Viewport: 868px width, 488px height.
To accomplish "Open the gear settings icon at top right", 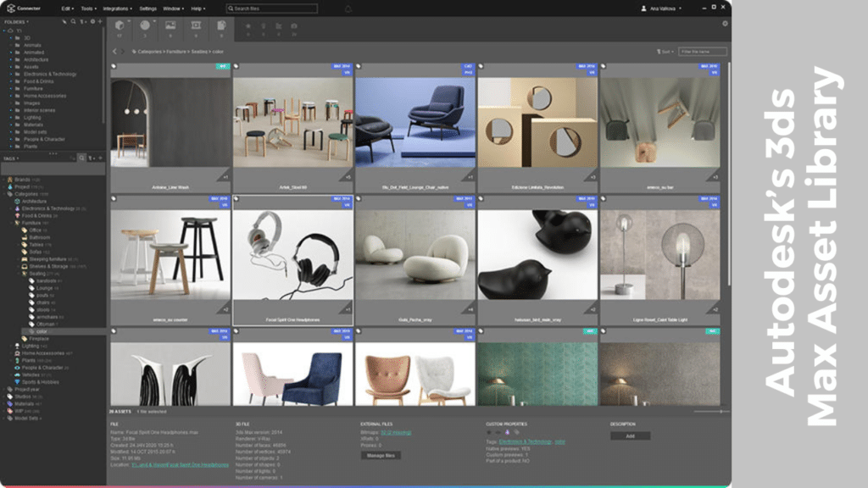I will (725, 24).
